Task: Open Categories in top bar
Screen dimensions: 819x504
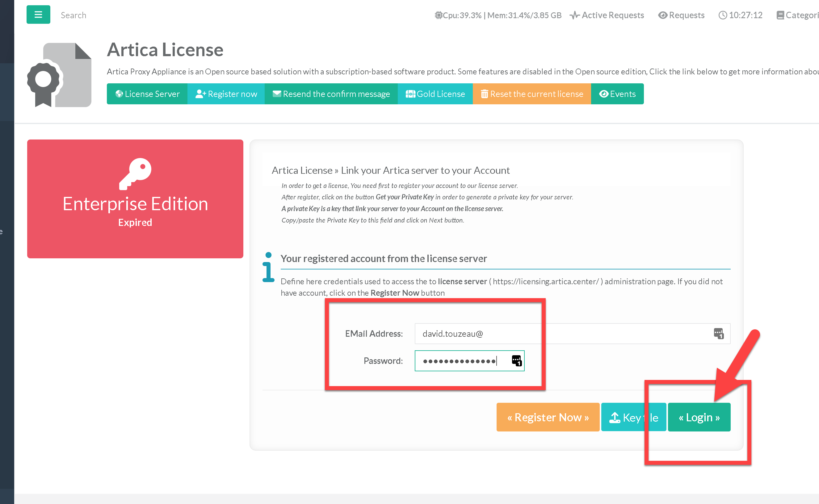Action: [798, 15]
